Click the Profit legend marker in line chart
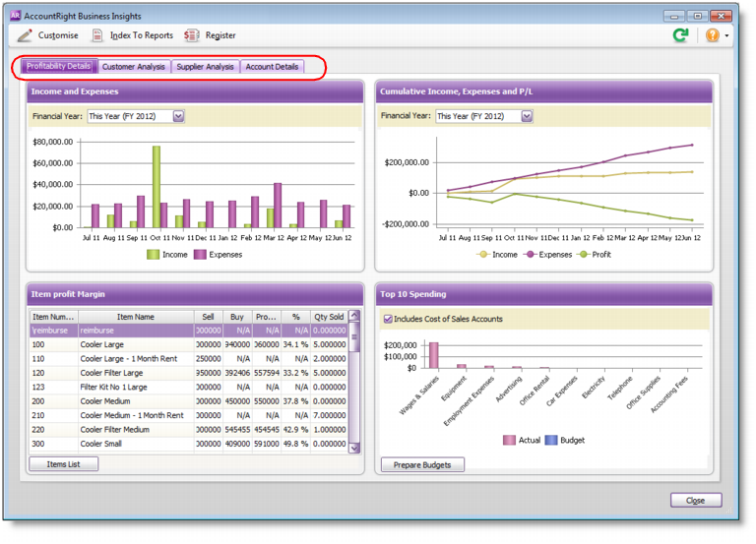This screenshot has width=756, height=544. coord(584,255)
